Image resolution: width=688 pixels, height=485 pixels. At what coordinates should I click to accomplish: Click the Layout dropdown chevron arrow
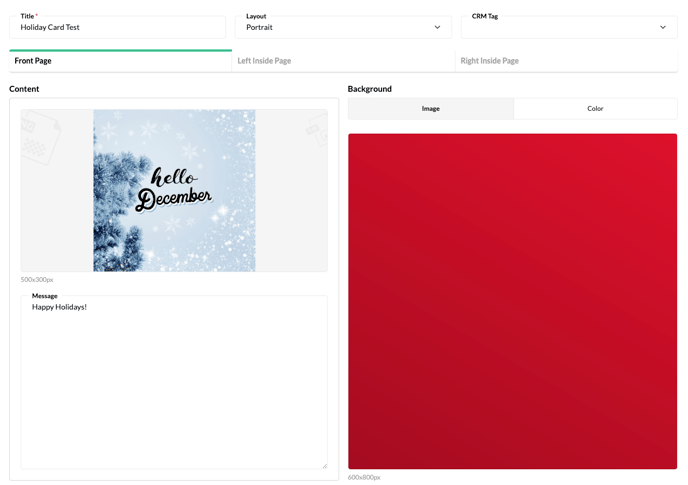click(437, 27)
